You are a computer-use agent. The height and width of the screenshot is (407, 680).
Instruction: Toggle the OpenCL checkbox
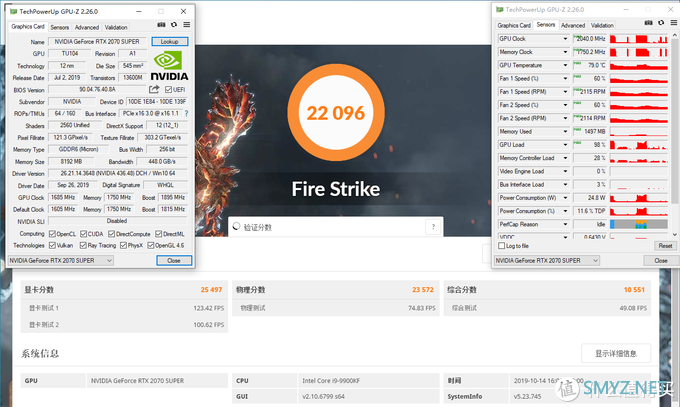52,234
